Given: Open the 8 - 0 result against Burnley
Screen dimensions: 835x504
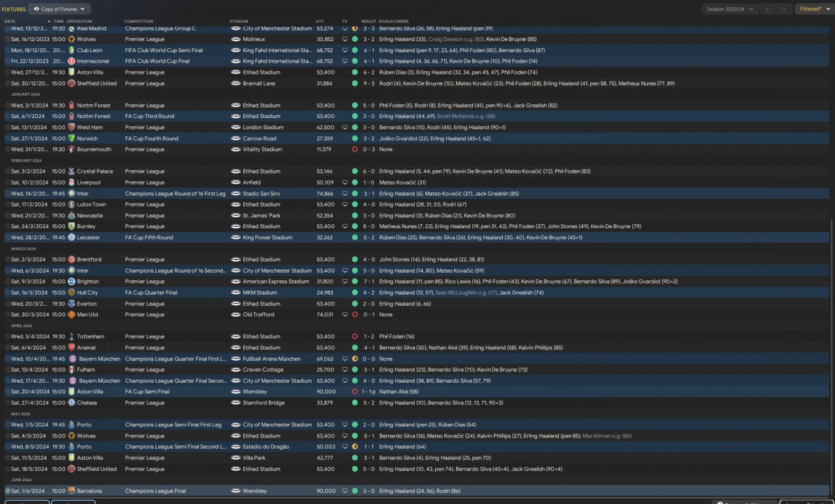Looking at the screenshot, I should (x=369, y=226).
